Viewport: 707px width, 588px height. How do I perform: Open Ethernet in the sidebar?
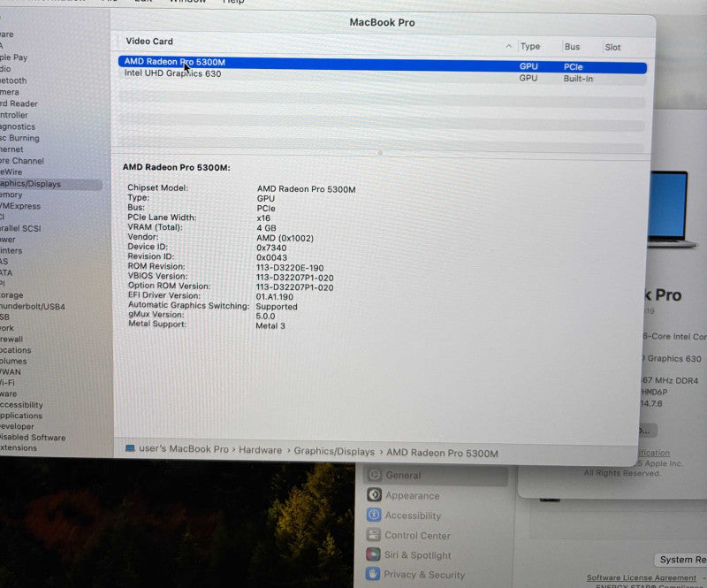[x=11, y=149]
